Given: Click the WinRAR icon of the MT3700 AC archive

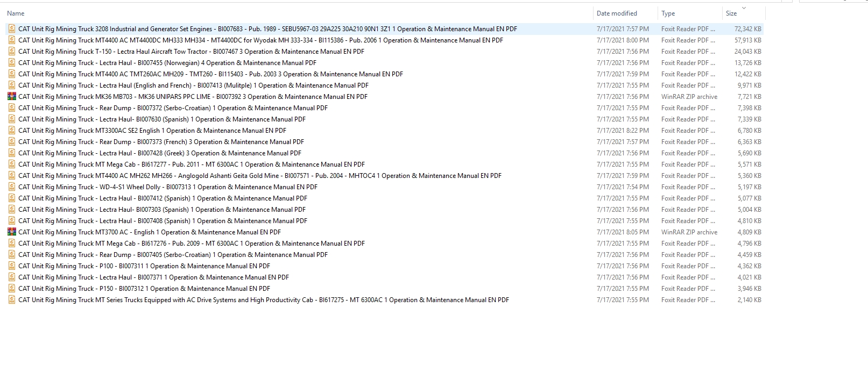Looking at the screenshot, I should click(12, 232).
